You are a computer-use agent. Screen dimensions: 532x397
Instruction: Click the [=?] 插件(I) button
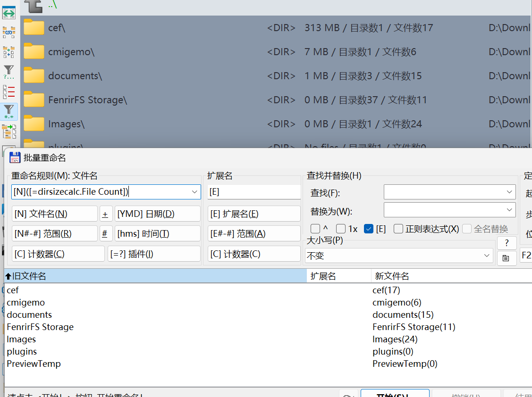coord(154,254)
